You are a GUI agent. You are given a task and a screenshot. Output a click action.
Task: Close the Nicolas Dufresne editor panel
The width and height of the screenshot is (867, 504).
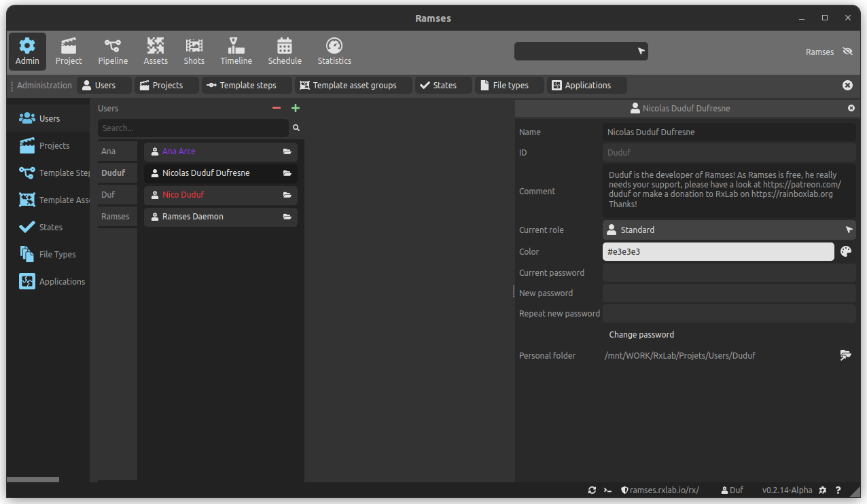tap(851, 108)
